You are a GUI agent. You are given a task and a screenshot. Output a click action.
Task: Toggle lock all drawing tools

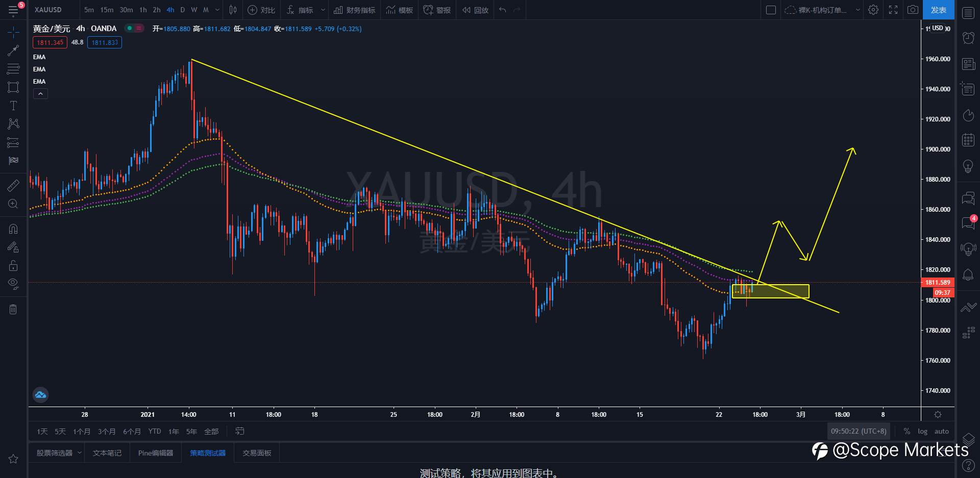pyautogui.click(x=13, y=265)
